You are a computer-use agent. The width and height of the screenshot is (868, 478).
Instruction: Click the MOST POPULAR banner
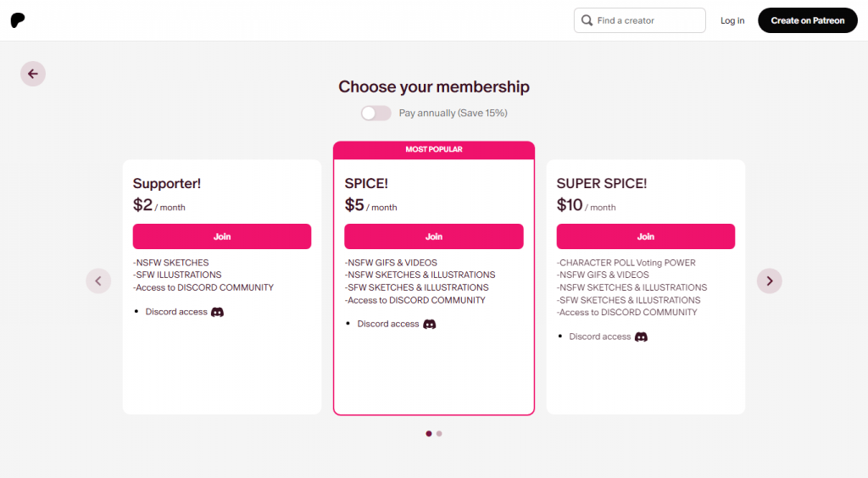click(x=434, y=149)
